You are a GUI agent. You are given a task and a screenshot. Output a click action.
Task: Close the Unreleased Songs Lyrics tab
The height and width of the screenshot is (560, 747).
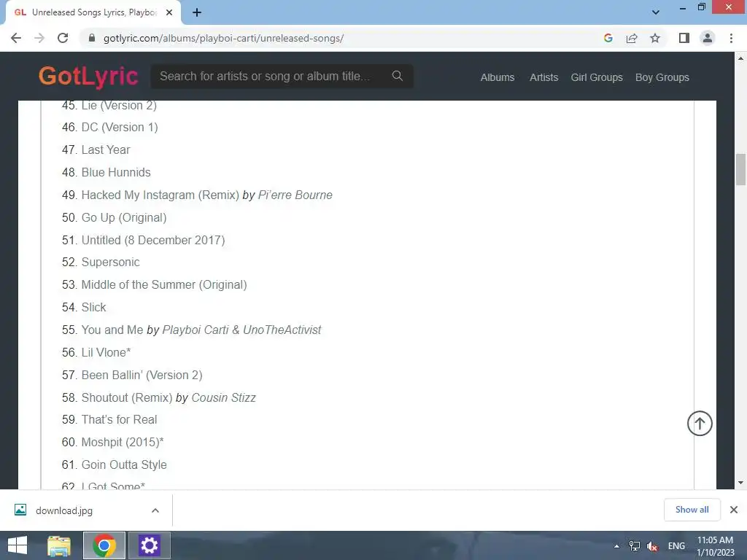pos(169,13)
